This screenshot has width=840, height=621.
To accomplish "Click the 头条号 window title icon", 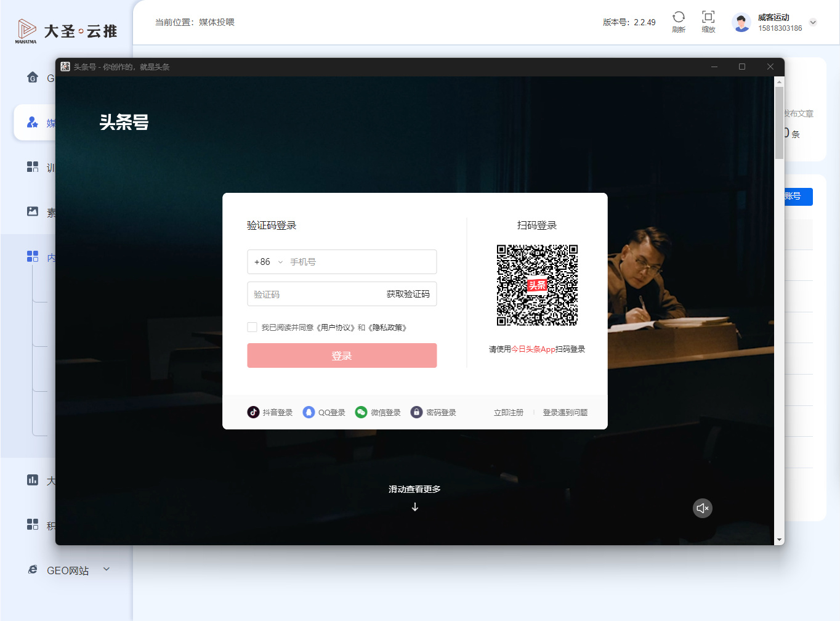I will (65, 67).
